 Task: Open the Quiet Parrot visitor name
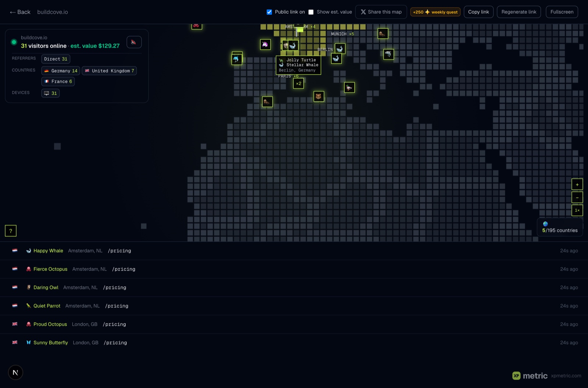[47, 306]
